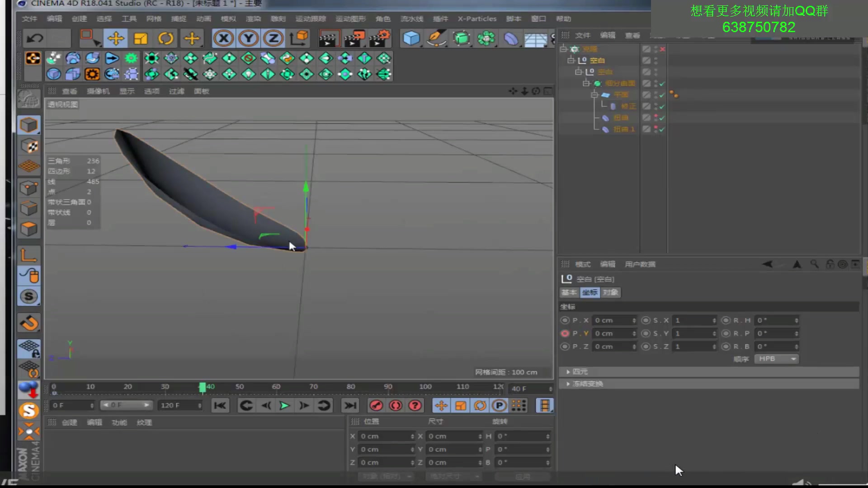Screen dimensions: 868x488
Task: Open the Render View icon in the toolbar
Action: point(329,38)
